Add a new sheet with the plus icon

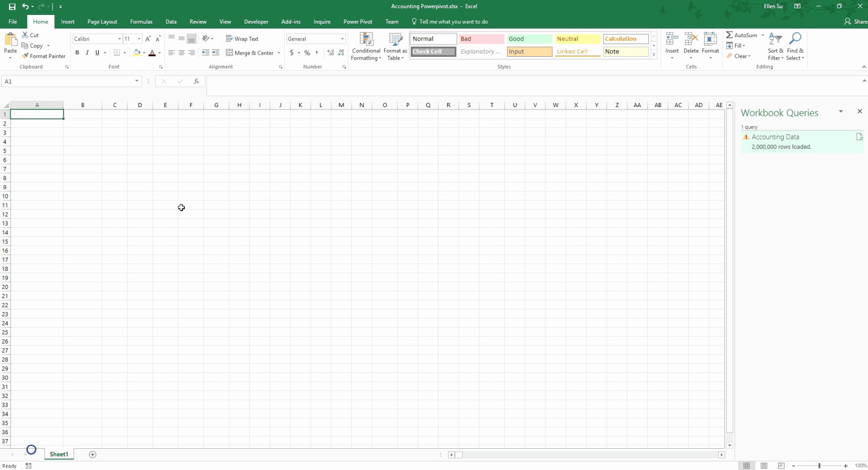[93, 454]
